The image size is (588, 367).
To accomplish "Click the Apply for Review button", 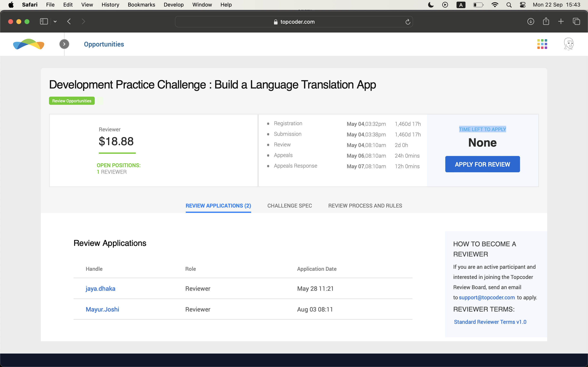I will [x=482, y=164].
